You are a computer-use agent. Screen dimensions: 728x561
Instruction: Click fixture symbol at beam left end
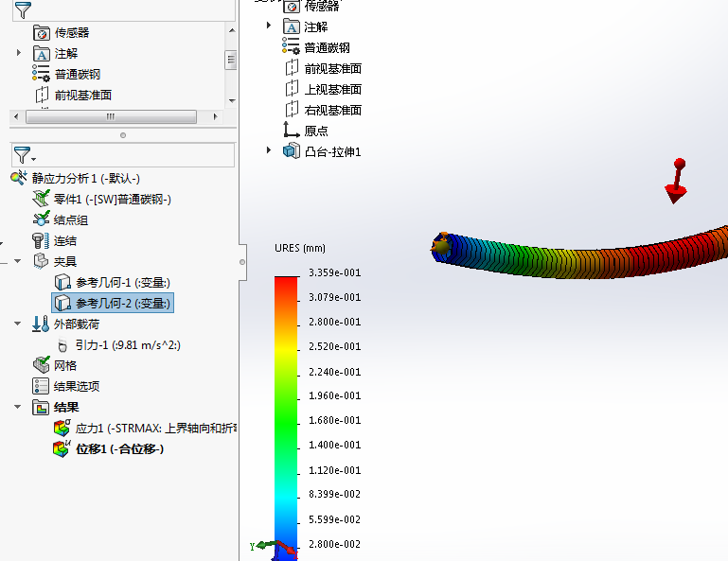click(440, 244)
